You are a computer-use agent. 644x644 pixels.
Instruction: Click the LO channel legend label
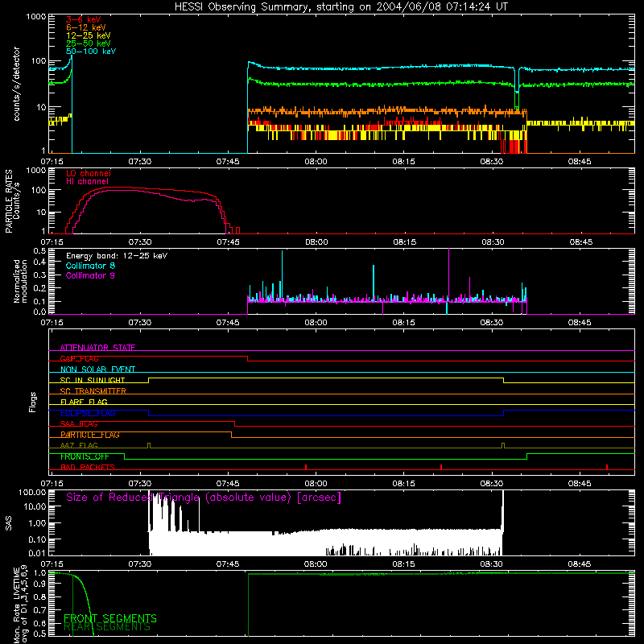(x=89, y=173)
